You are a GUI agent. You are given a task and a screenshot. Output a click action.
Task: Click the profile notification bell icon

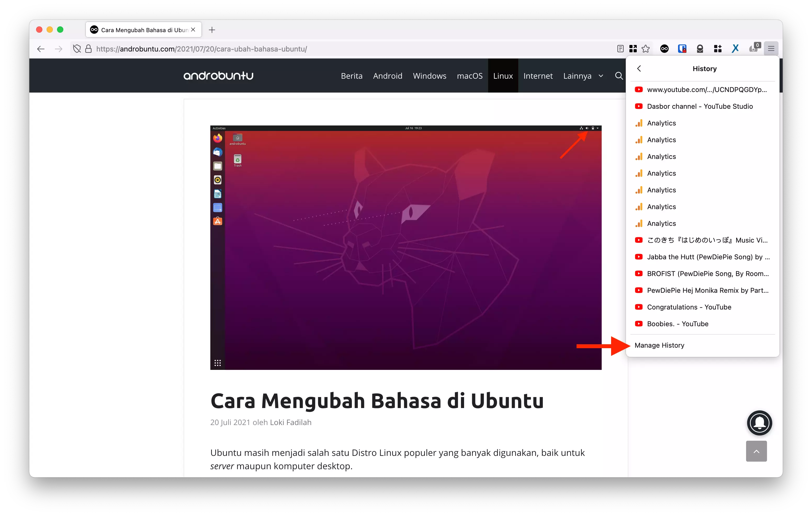(x=760, y=423)
